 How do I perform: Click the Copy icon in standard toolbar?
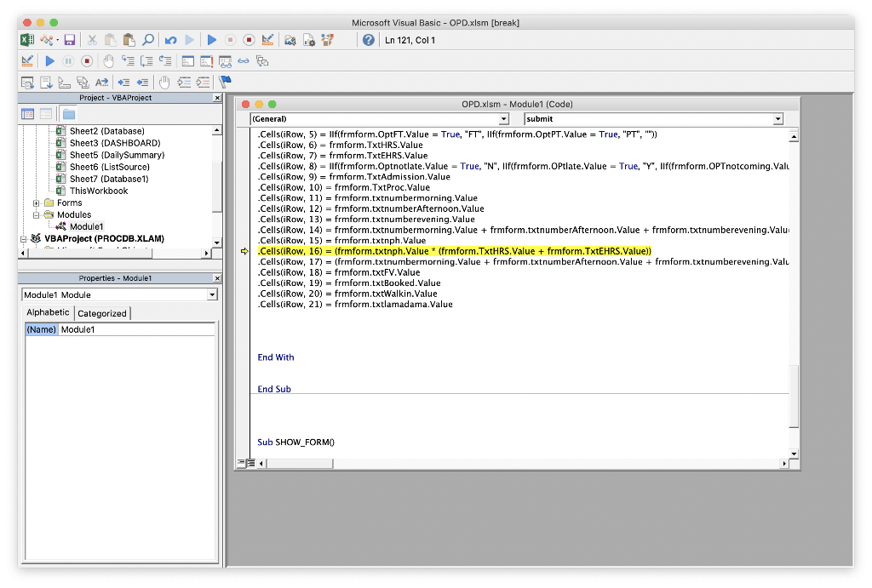tap(110, 40)
